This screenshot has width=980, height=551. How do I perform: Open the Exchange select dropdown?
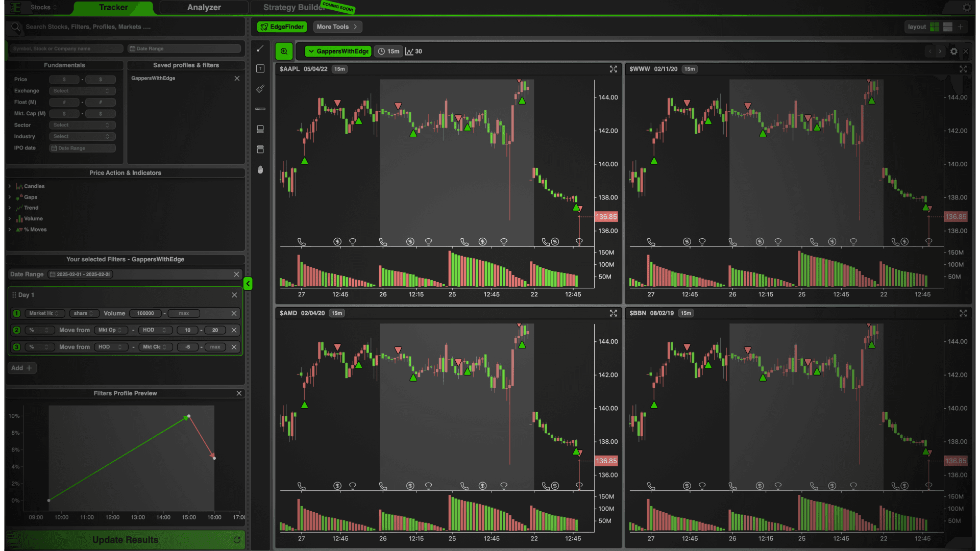click(x=82, y=91)
